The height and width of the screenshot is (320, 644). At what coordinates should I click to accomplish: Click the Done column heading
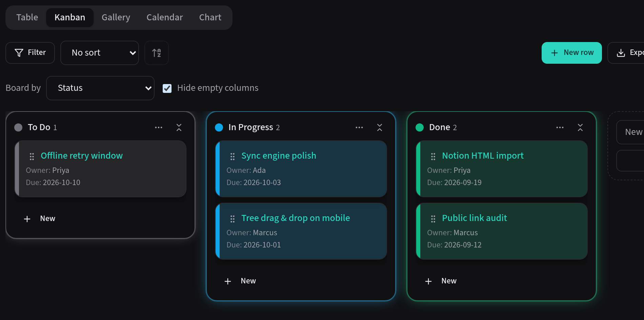tap(440, 127)
